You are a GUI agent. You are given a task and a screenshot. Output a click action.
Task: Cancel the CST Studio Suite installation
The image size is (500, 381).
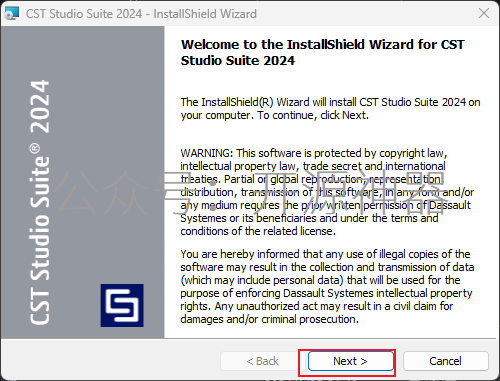pos(446,361)
